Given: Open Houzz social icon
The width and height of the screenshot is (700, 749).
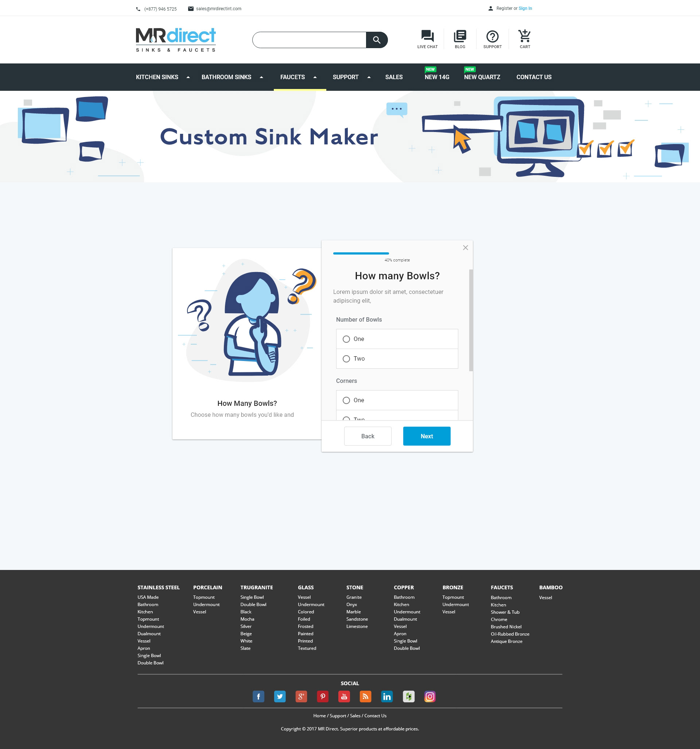Looking at the screenshot, I should pos(409,696).
